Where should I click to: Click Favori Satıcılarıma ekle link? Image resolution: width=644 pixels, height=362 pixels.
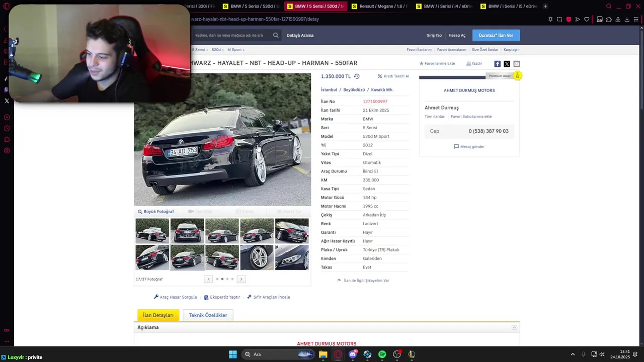pos(471,117)
